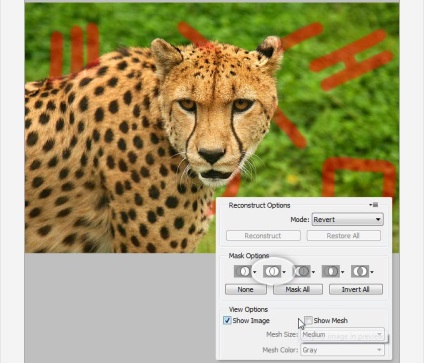Click the Invert Selection mask icon
Image resolution: width=424 pixels, height=363 pixels.
(360, 271)
